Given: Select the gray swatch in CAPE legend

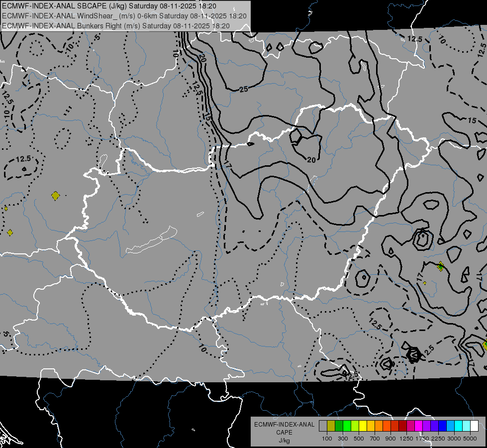Looking at the screenshot, I should (323, 426).
